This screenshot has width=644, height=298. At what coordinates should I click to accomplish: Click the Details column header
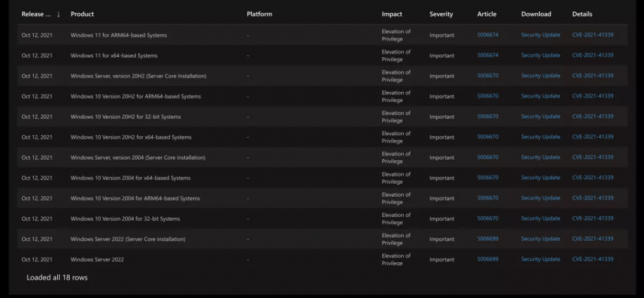582,14
